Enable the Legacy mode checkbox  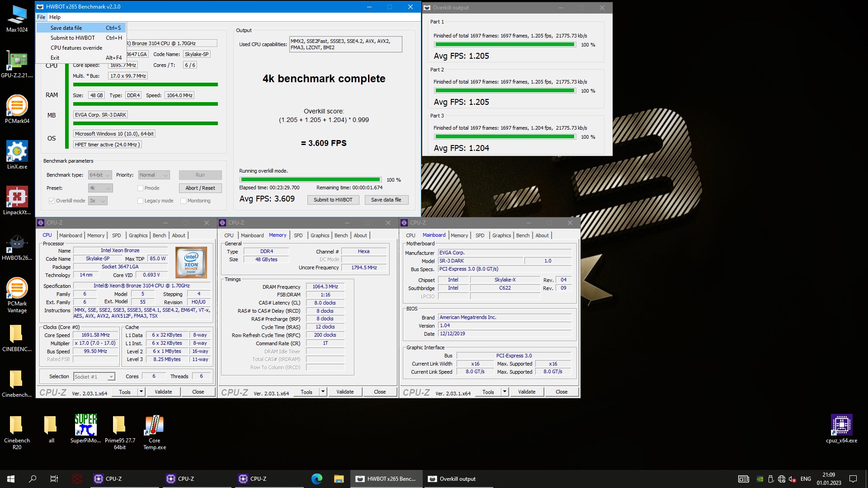coord(140,201)
